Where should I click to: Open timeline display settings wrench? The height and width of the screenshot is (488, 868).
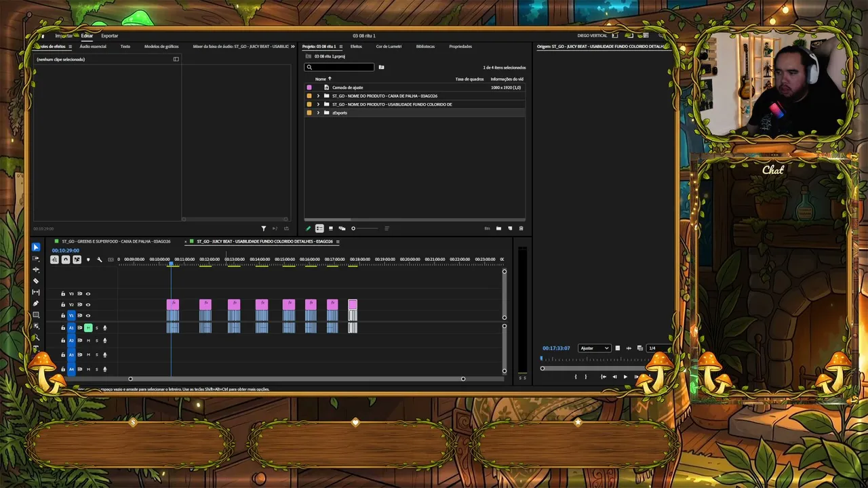(x=100, y=260)
